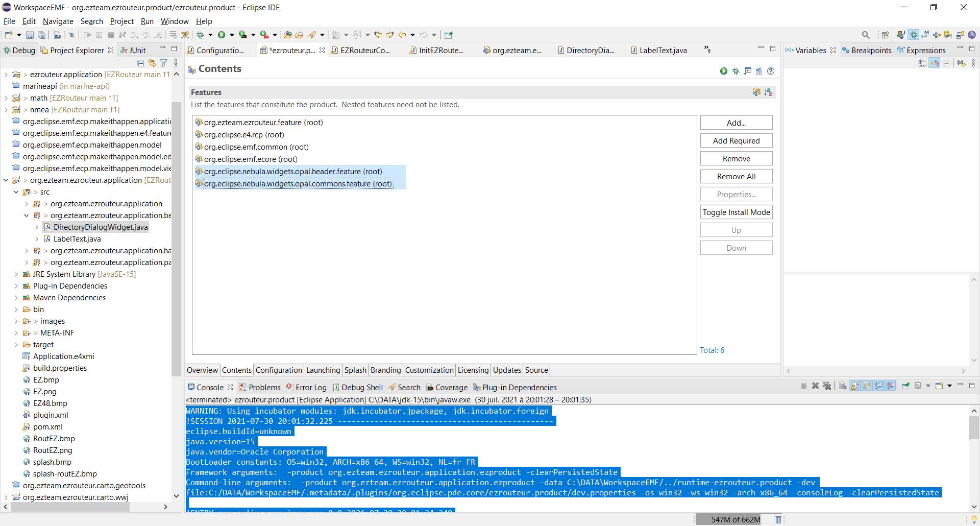The width and height of the screenshot is (980, 526).
Task: Click the Add Required button
Action: pyautogui.click(x=736, y=140)
